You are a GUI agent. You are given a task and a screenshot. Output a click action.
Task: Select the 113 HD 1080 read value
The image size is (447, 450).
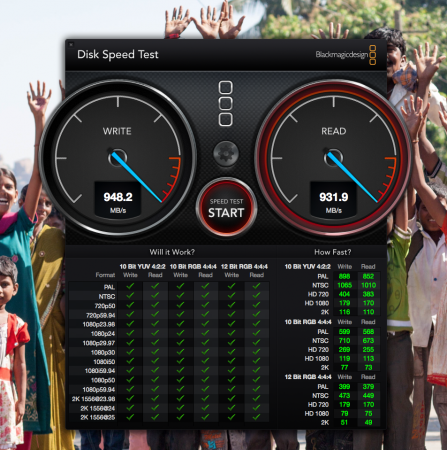368,359
